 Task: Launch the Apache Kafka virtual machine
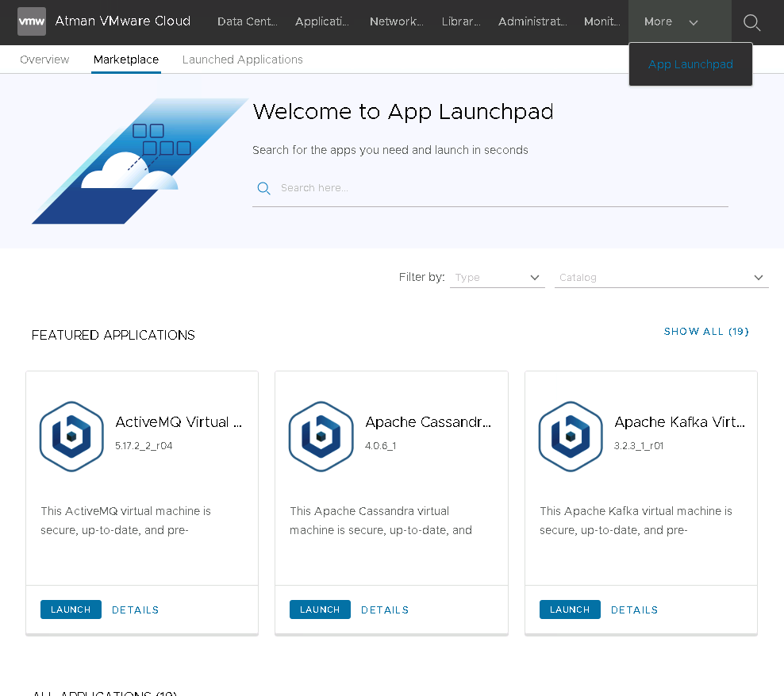(x=570, y=609)
